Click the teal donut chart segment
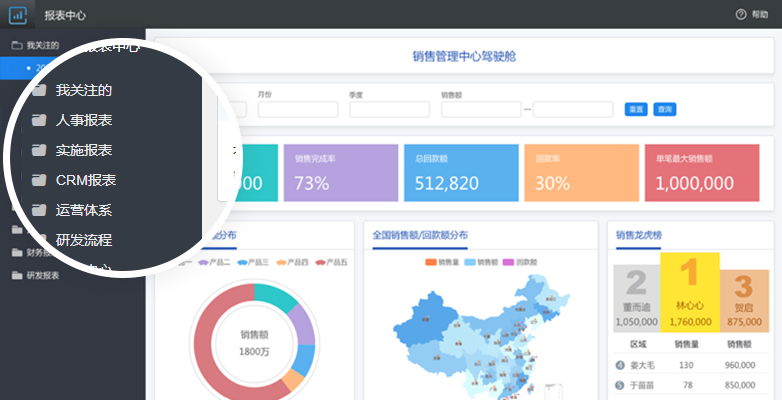Screen dimensions: 782x400 pos(275,296)
